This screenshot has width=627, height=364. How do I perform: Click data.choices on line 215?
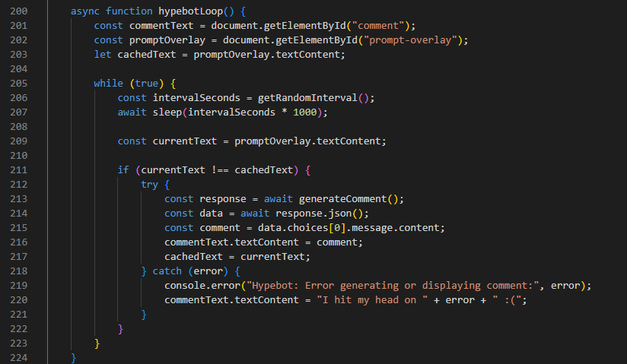click(293, 228)
